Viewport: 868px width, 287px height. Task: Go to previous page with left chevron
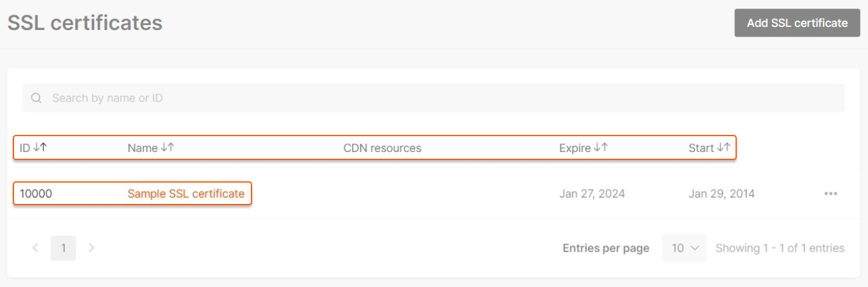[x=35, y=248]
